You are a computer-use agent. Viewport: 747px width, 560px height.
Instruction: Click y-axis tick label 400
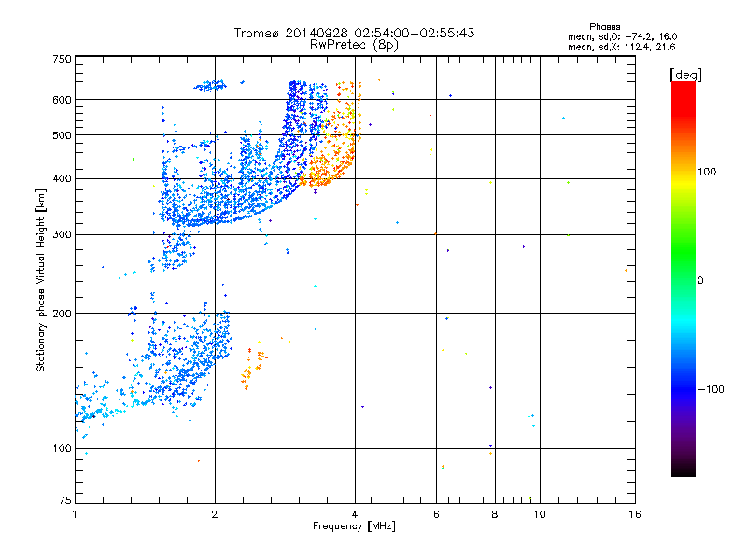(x=63, y=179)
